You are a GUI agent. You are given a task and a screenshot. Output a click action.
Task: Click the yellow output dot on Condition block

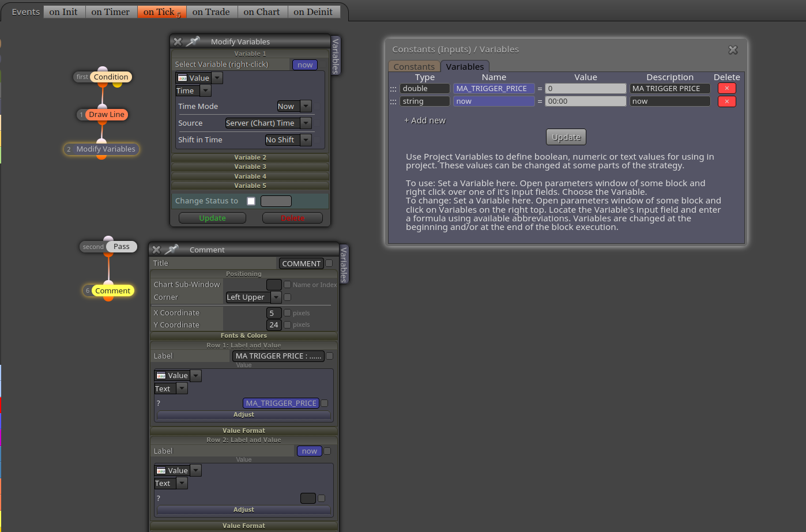118,84
